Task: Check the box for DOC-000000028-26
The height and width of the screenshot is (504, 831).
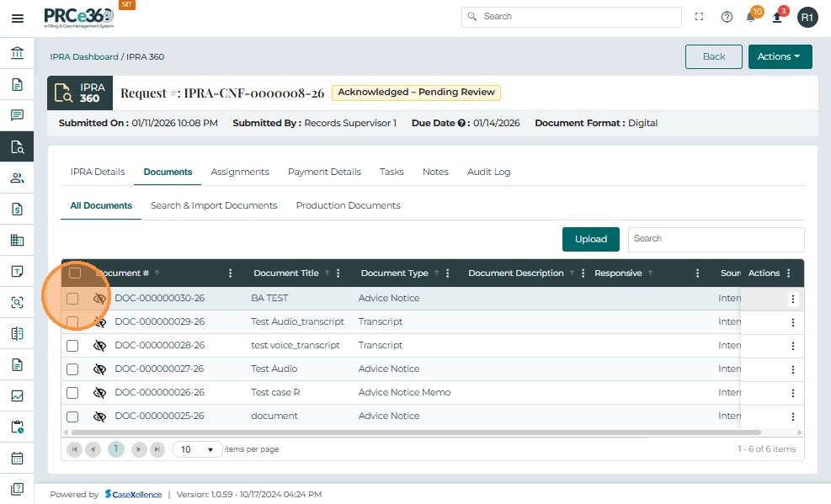Action: coord(72,346)
